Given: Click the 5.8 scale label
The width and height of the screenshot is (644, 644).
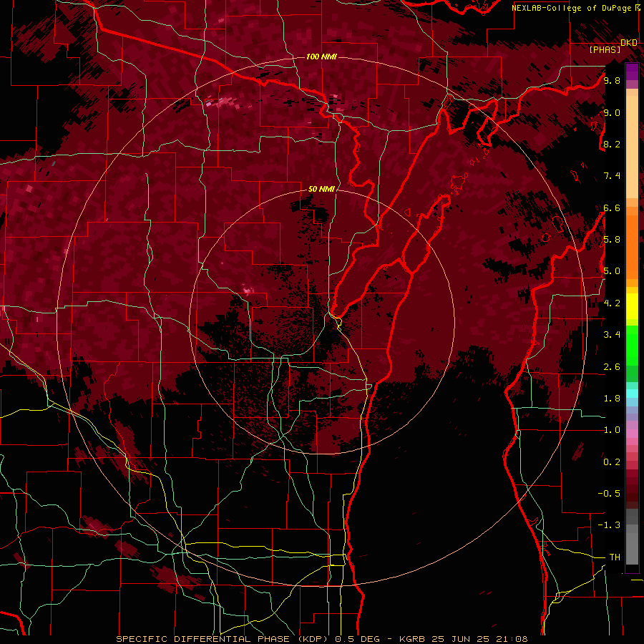Looking at the screenshot, I should 612,240.
